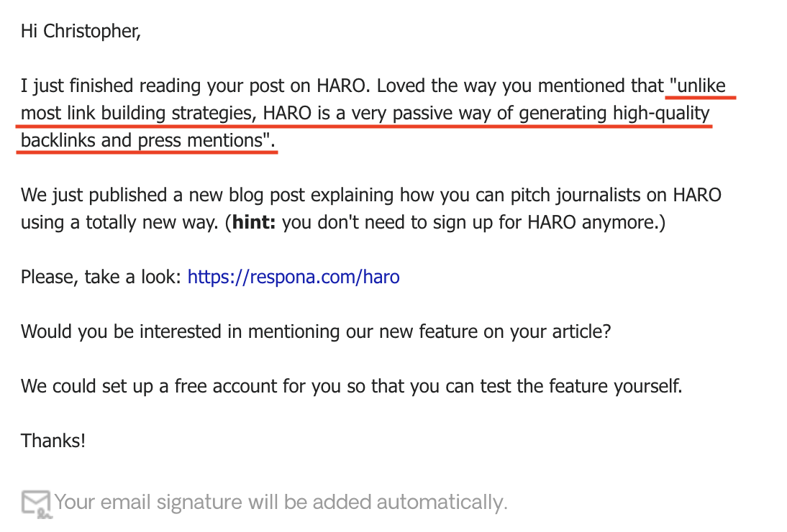Click the "Hi Christopher," greeting line

pos(81,32)
